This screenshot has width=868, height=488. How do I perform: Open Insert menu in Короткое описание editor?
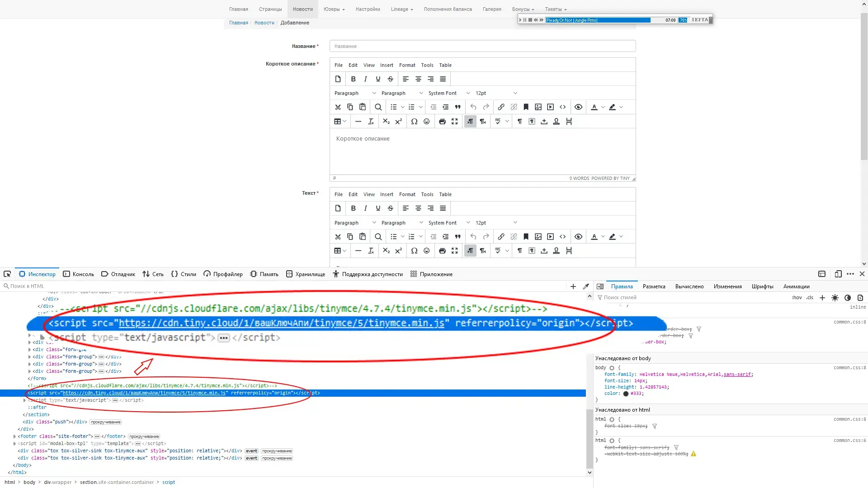point(387,65)
